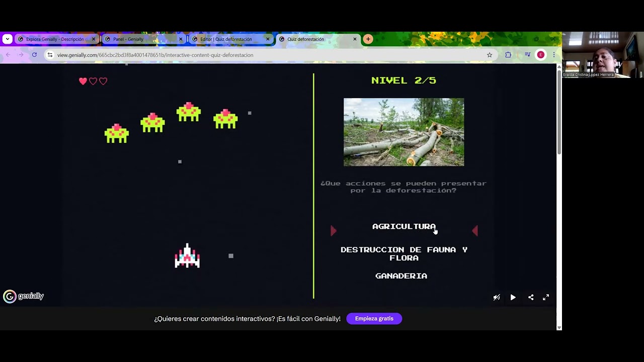Open the media controls icon

[527, 55]
